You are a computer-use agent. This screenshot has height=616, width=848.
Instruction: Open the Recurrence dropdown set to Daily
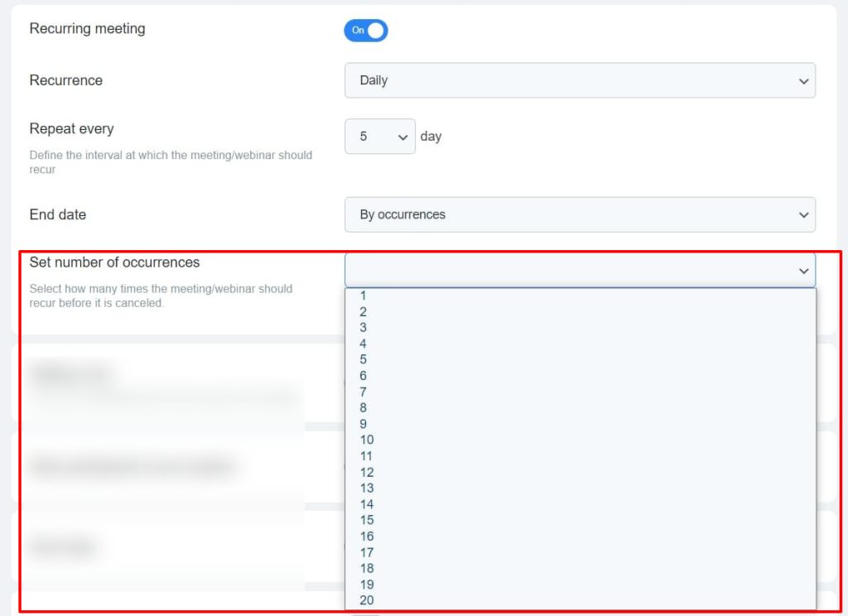(x=580, y=80)
